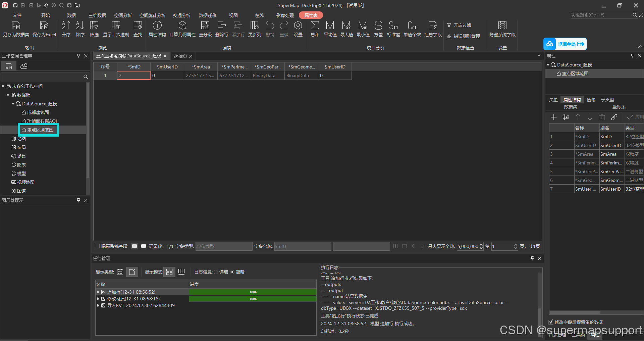Click 汇总字段 summarize field icon

(433, 26)
